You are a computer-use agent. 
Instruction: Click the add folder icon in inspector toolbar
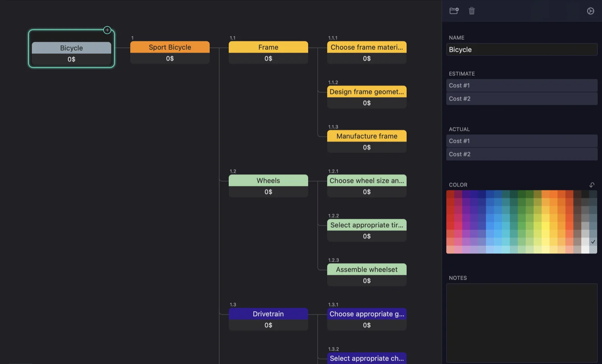[454, 11]
